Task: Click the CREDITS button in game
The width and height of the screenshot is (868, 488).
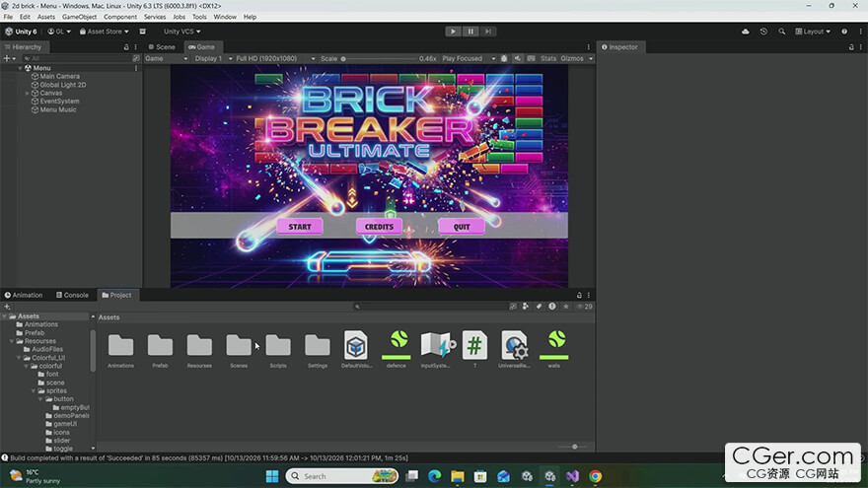Action: coord(379,227)
